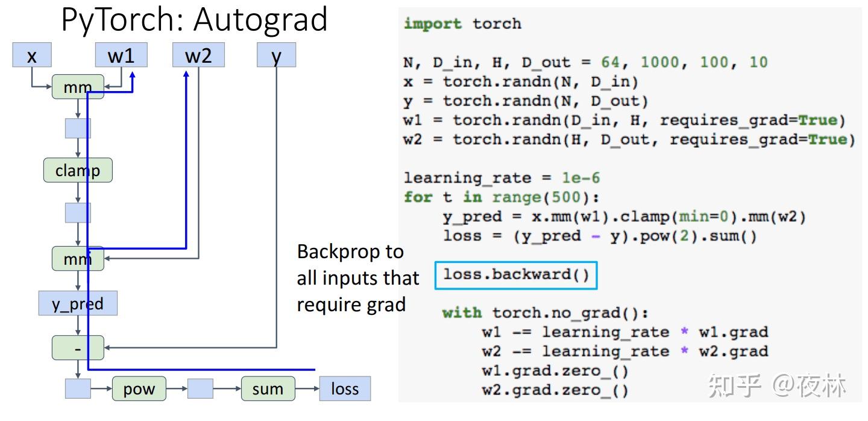Click the "with torch.no_grad():" line

point(546,313)
